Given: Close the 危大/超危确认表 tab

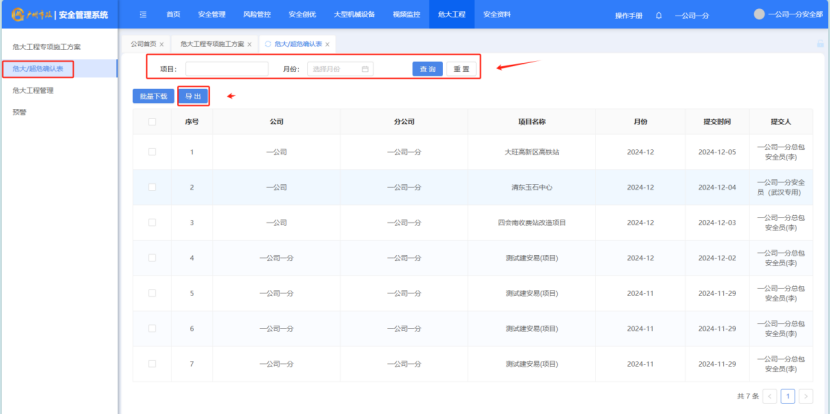Looking at the screenshot, I should click(x=327, y=45).
